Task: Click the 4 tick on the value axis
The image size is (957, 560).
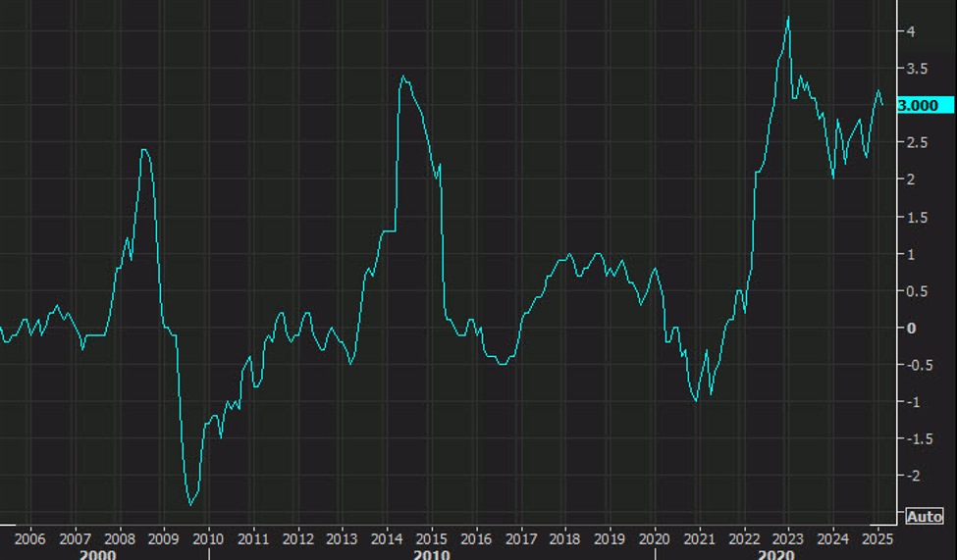Action: click(x=911, y=31)
